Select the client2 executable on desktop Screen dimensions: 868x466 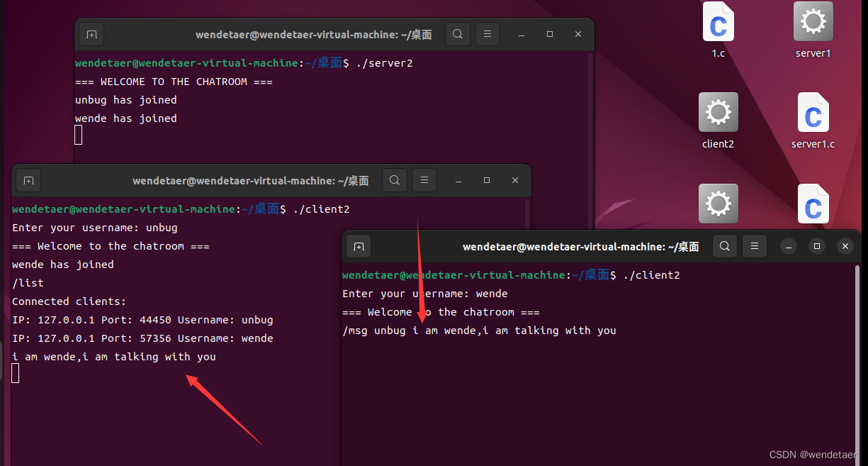718,121
